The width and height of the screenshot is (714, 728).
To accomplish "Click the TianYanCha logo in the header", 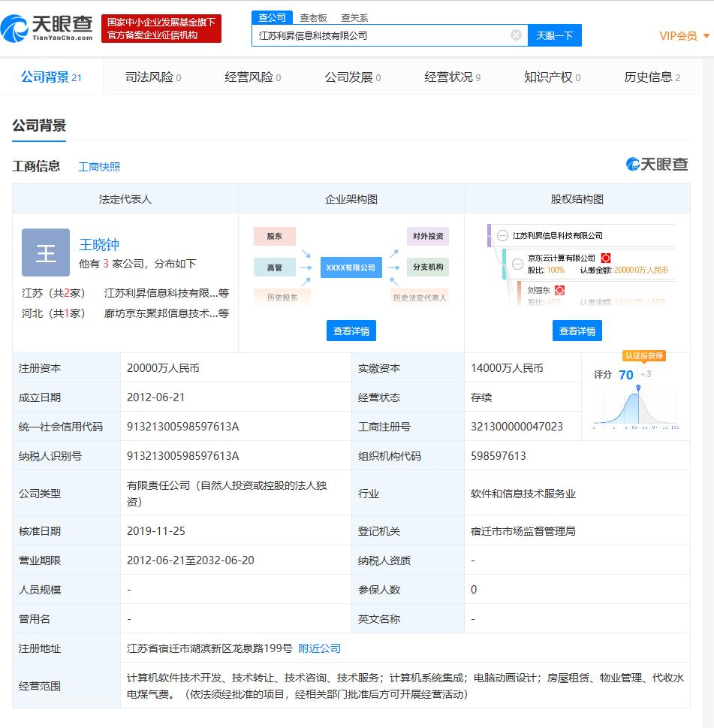I will point(47,29).
